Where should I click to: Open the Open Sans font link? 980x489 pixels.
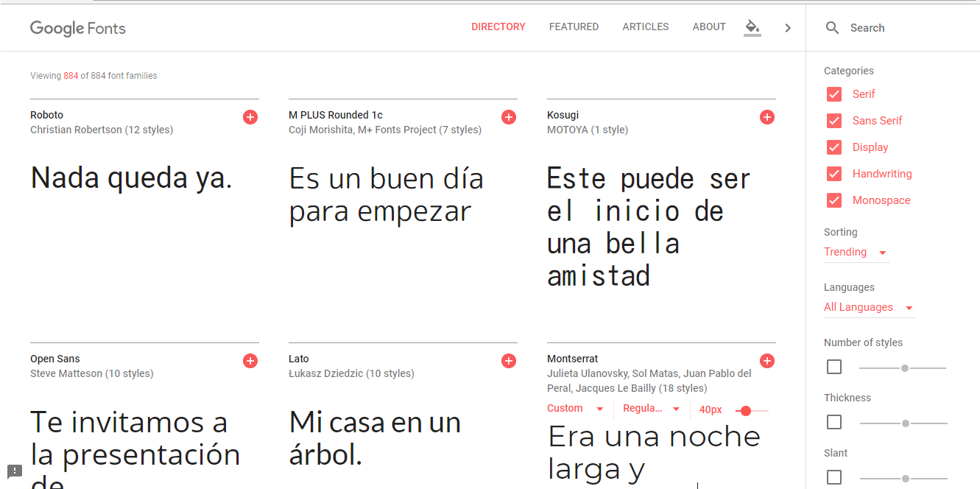pos(54,359)
